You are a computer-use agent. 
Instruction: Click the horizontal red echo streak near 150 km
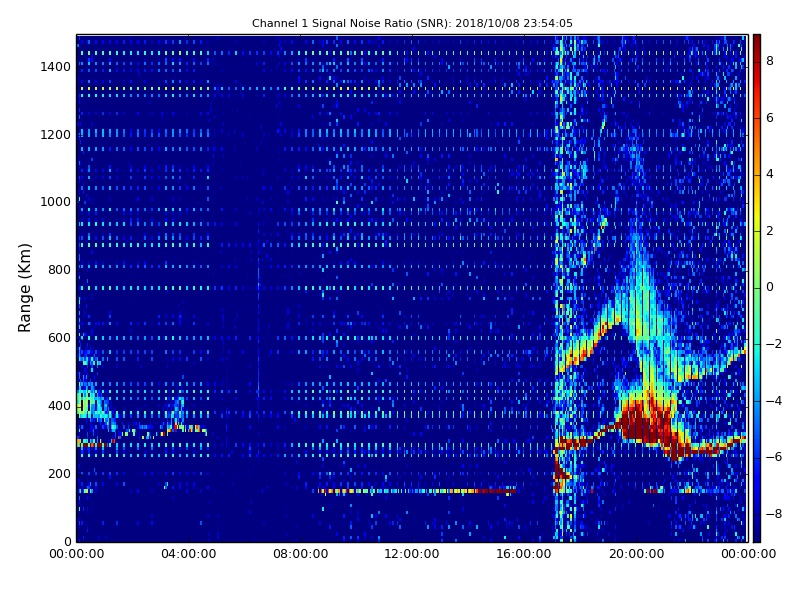417,491
